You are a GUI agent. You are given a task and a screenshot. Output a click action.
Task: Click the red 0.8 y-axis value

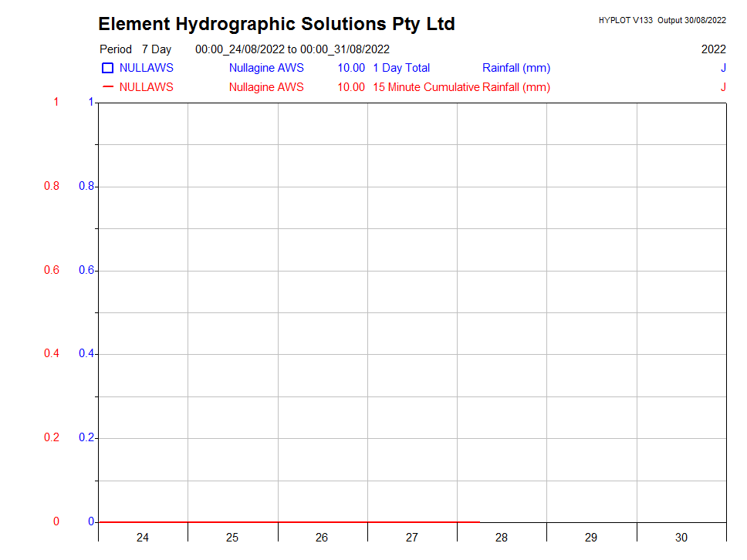pos(50,187)
